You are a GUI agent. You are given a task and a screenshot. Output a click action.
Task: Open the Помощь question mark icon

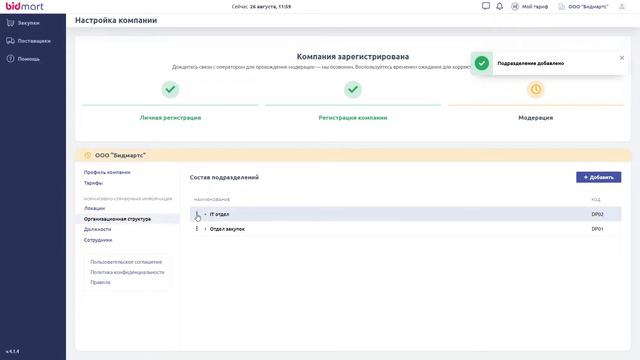pos(10,59)
